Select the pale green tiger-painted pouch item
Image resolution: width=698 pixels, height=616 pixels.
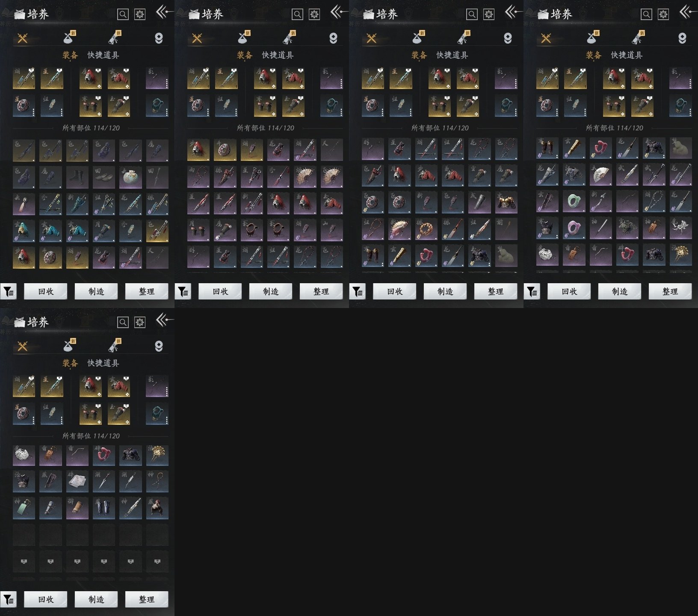pyautogui.click(x=130, y=178)
